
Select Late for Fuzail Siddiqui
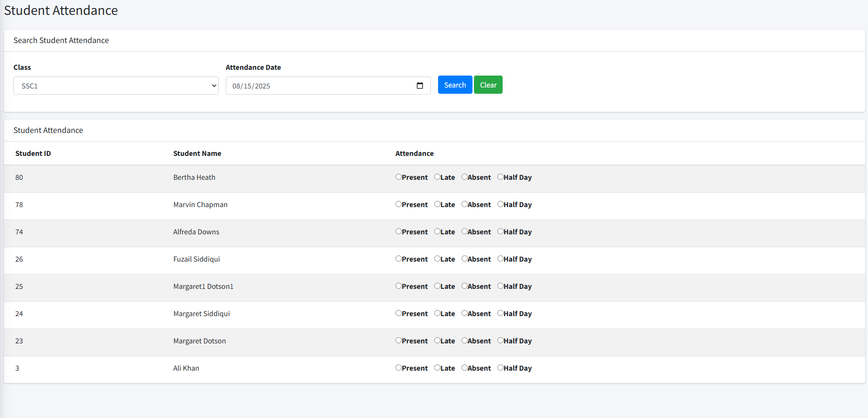pos(437,259)
